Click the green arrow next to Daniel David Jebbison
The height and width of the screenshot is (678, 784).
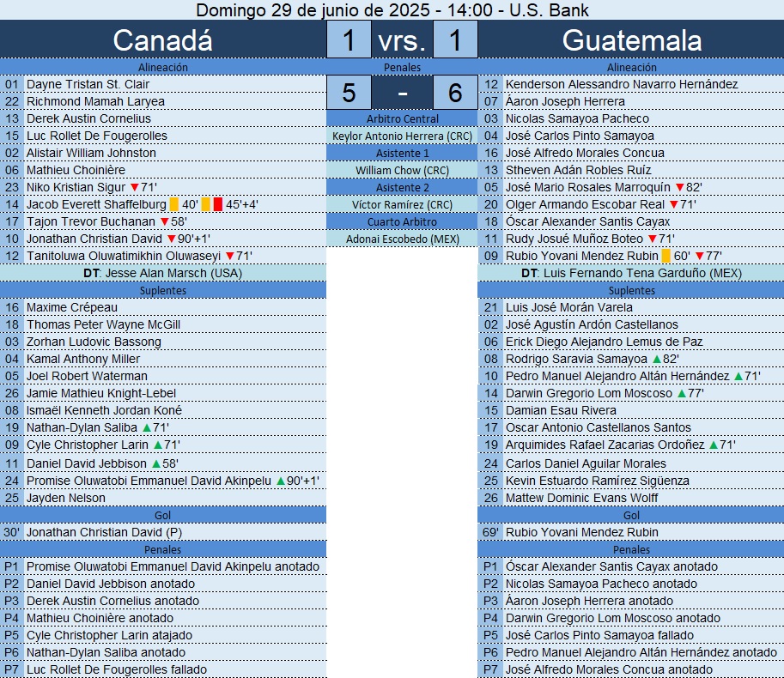coord(155,463)
